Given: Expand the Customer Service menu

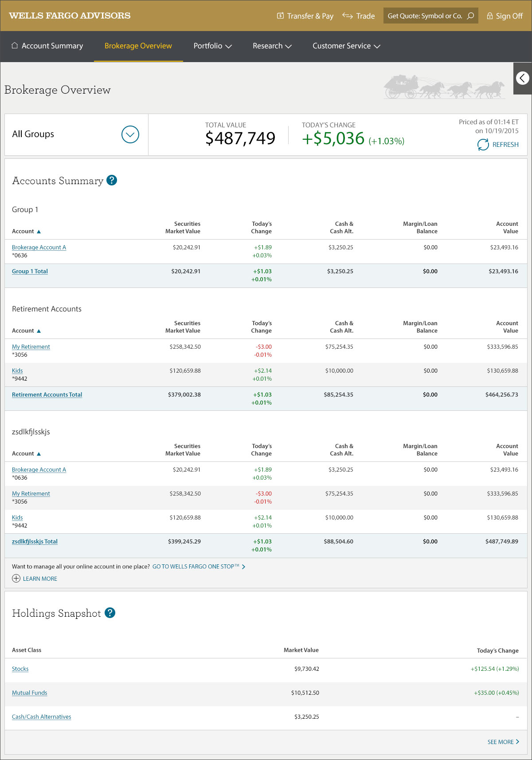Looking at the screenshot, I should click(346, 46).
